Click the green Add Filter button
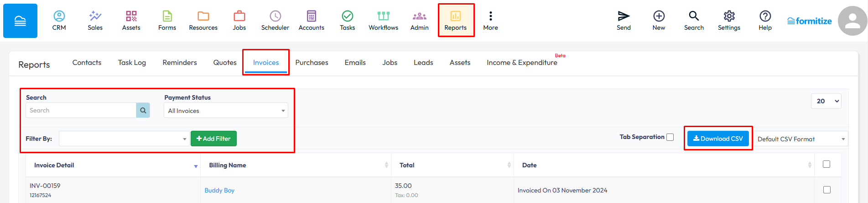The height and width of the screenshot is (203, 868). (x=213, y=139)
